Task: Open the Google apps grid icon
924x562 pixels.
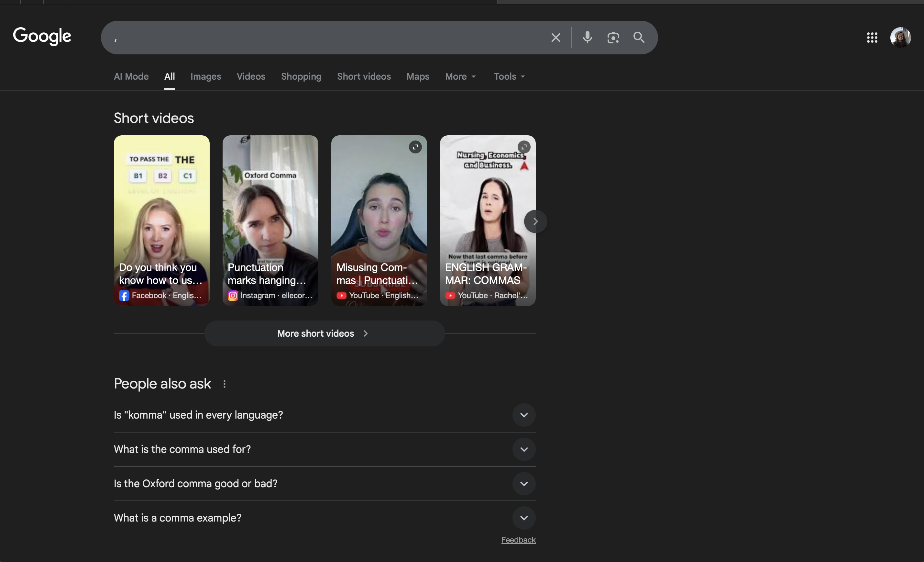Action: point(872,38)
